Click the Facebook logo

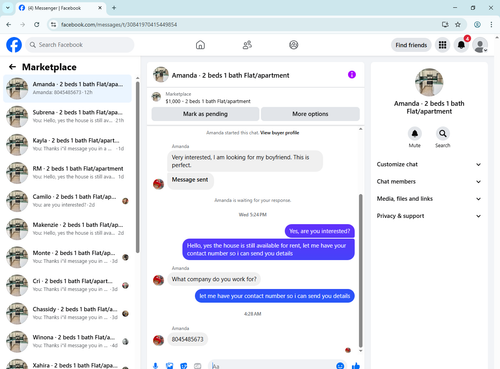(14, 45)
